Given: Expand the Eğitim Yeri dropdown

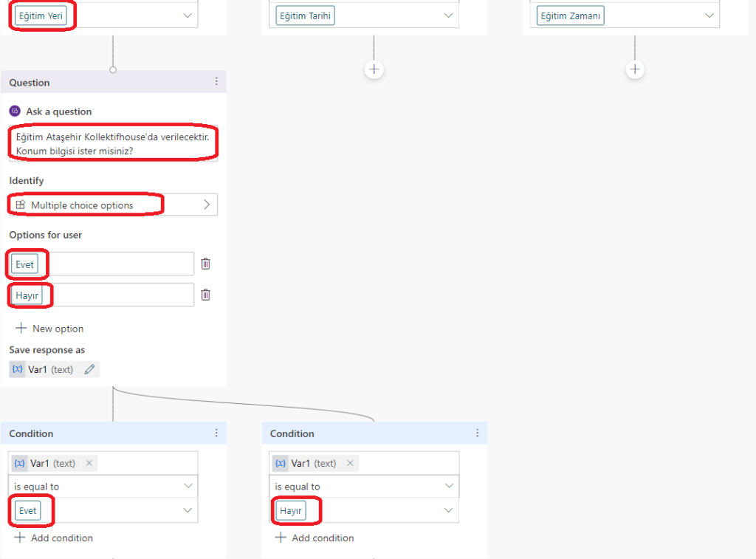Looking at the screenshot, I should point(188,16).
